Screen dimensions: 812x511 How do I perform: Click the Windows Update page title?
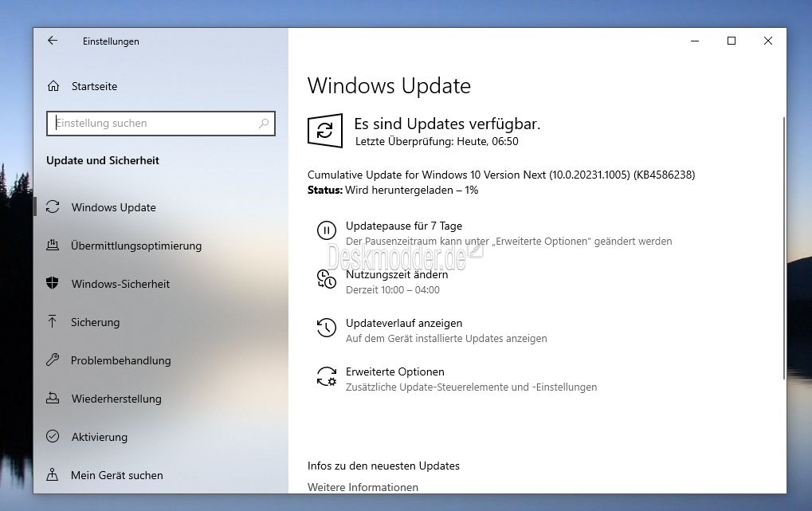coord(389,86)
